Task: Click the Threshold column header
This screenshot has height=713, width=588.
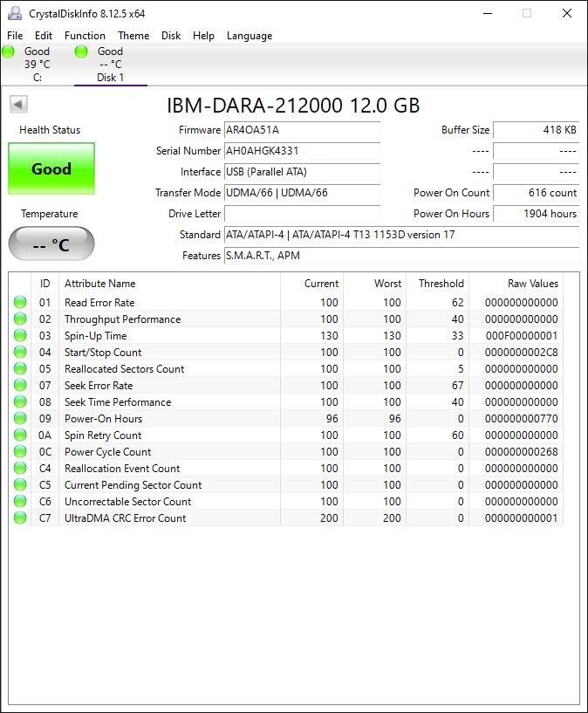Action: point(437,284)
